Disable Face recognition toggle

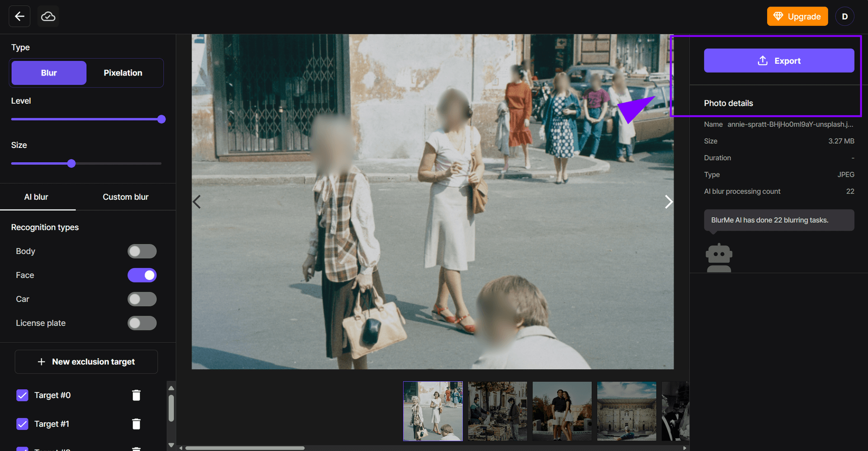(142, 275)
